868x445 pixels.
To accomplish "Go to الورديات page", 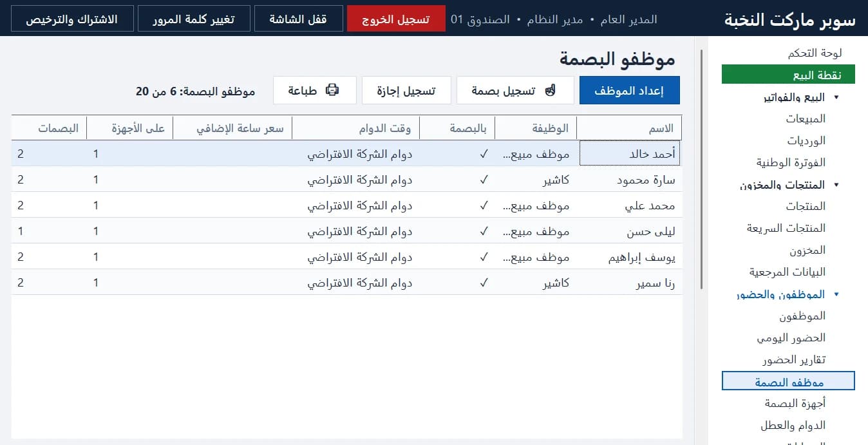I will tap(806, 140).
